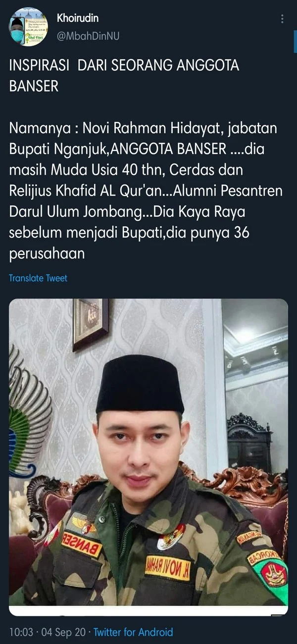This screenshot has height=644, width=297.
Task: Open the Twitter for Android source link
Action: click(133, 632)
